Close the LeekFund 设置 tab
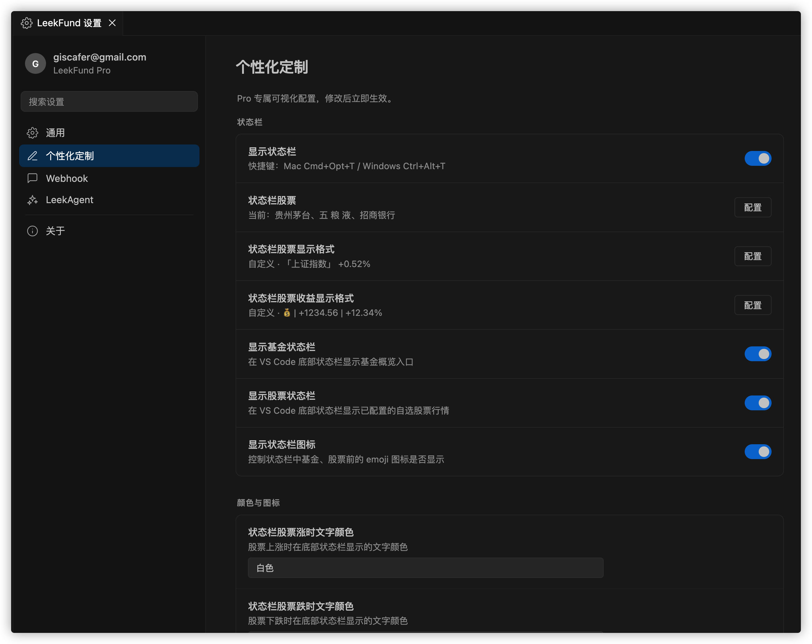812x644 pixels. (112, 23)
